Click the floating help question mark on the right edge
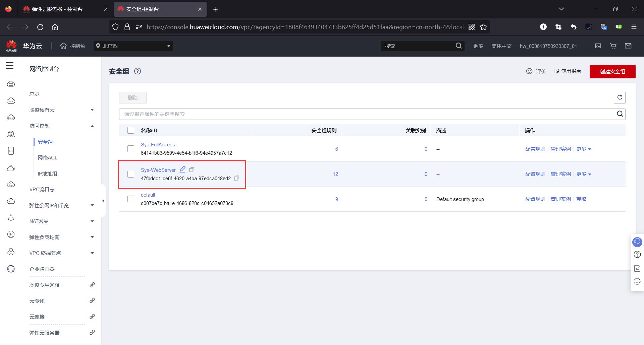The height and width of the screenshot is (345, 644). tap(637, 255)
